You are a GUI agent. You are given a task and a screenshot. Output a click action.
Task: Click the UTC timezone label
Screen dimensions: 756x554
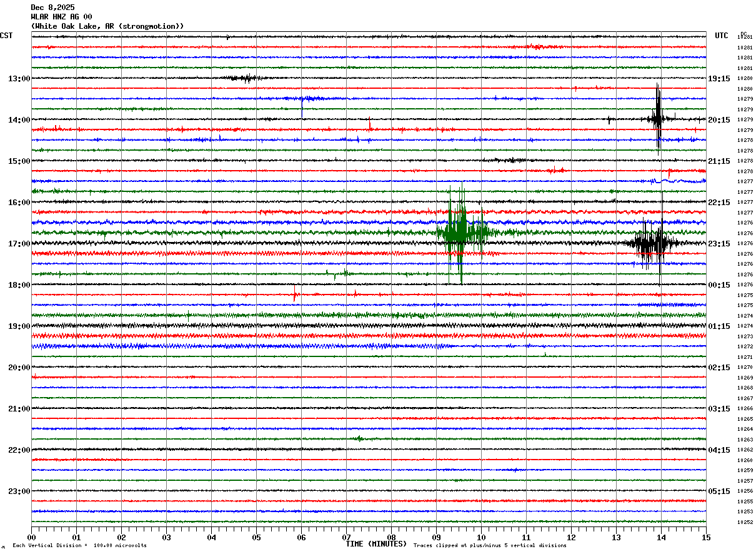[x=722, y=36]
